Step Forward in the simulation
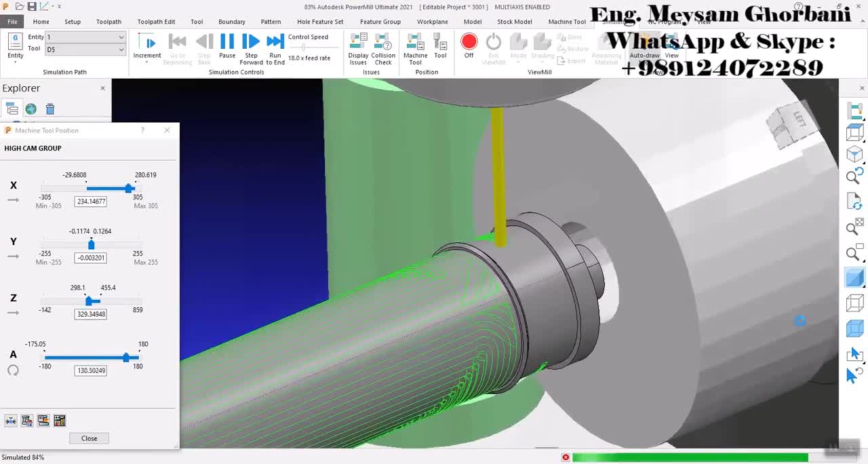Image resolution: width=868 pixels, height=464 pixels. click(x=251, y=49)
